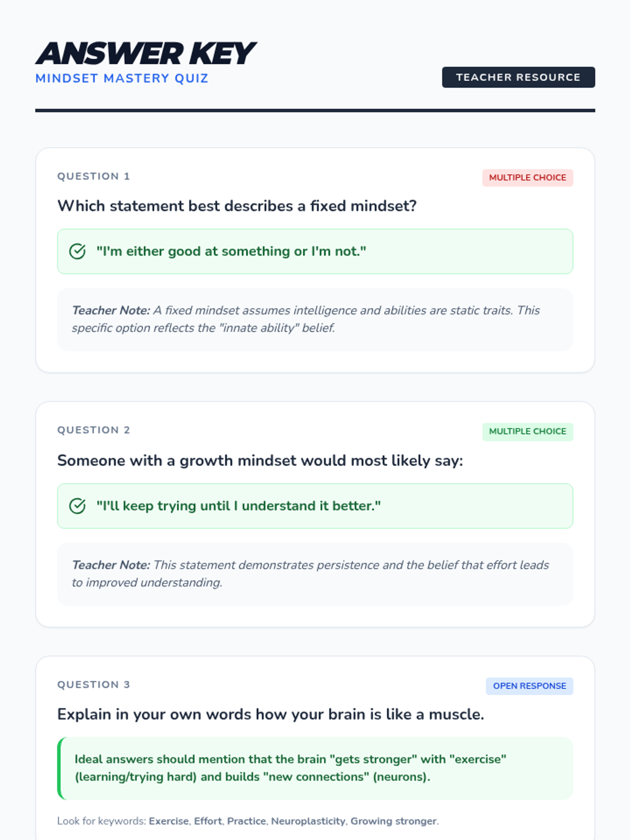The width and height of the screenshot is (630, 840).
Task: Click the checkmark icon in Question 1 answer
Action: click(x=77, y=251)
